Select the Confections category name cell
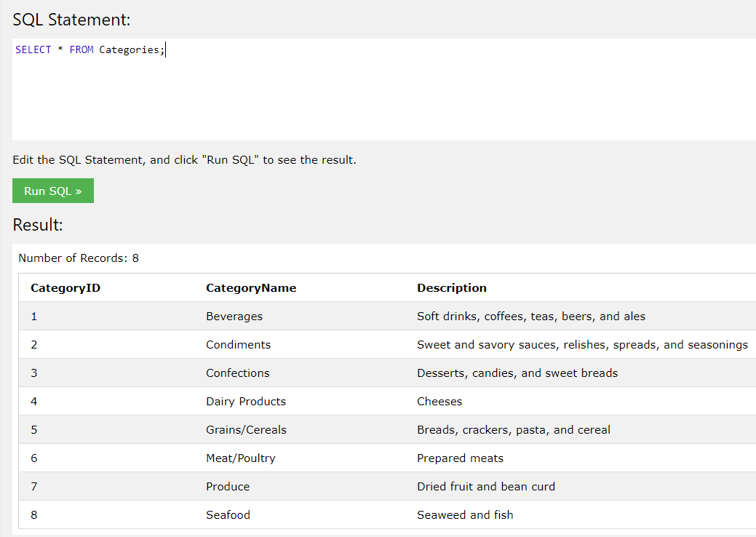 pos(238,373)
